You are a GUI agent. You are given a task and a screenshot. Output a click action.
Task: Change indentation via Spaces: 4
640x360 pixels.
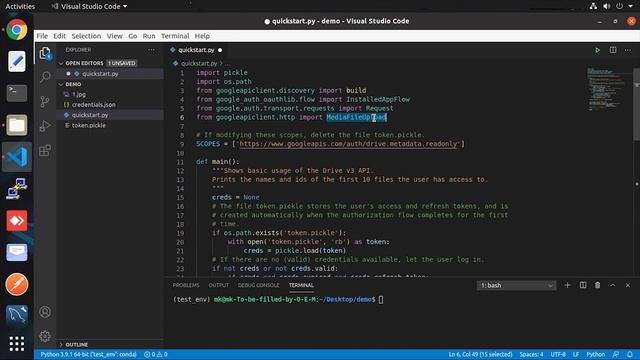(531, 354)
